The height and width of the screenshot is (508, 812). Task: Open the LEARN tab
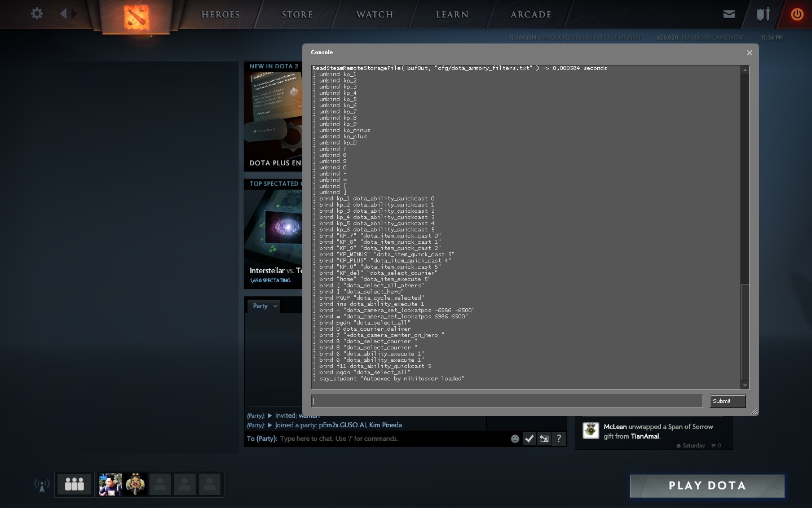tap(452, 15)
